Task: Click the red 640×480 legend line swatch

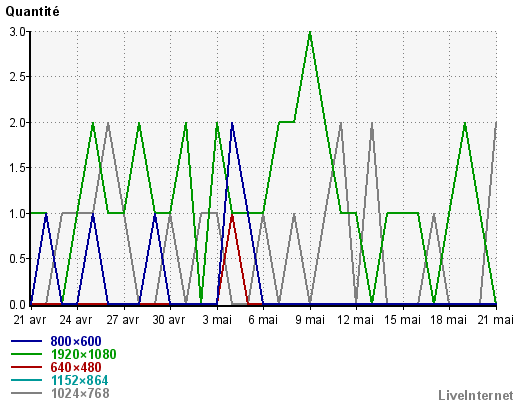Action: 27,367
